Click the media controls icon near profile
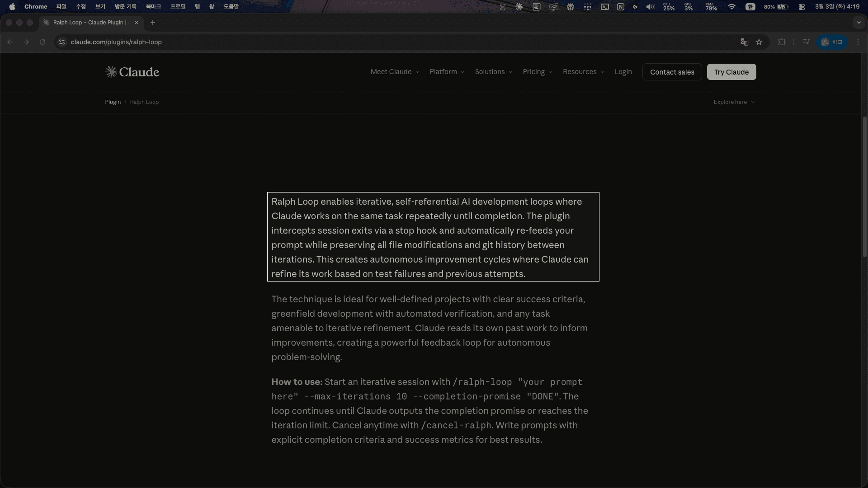The image size is (868, 488). (806, 42)
